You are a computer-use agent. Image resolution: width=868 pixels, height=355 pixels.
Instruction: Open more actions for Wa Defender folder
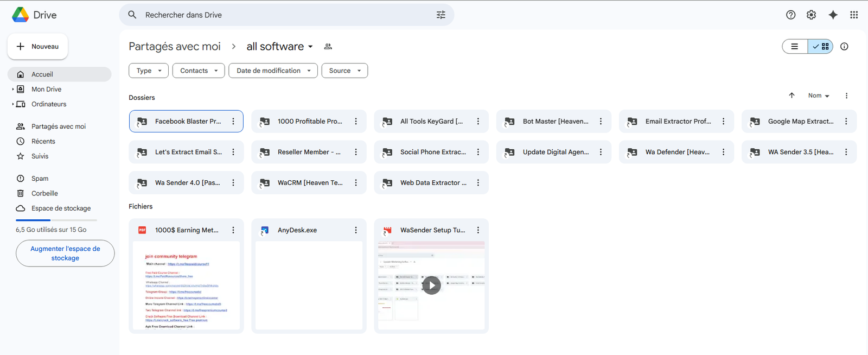tap(723, 152)
